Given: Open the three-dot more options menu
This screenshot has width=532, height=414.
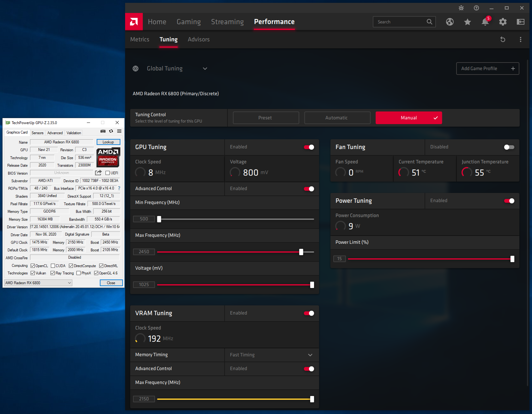Looking at the screenshot, I should (521, 39).
